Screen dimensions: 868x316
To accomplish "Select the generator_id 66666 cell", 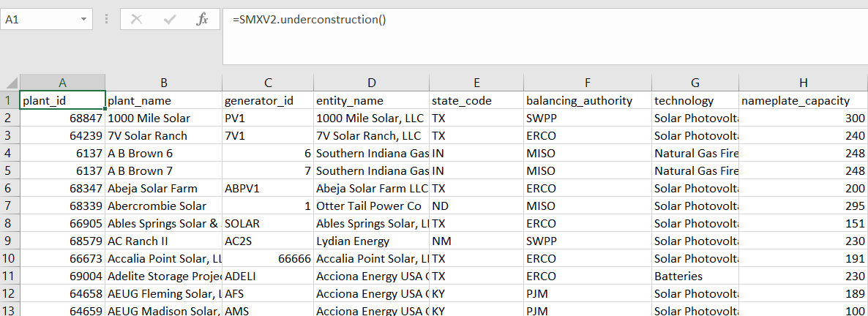I will coord(268,258).
